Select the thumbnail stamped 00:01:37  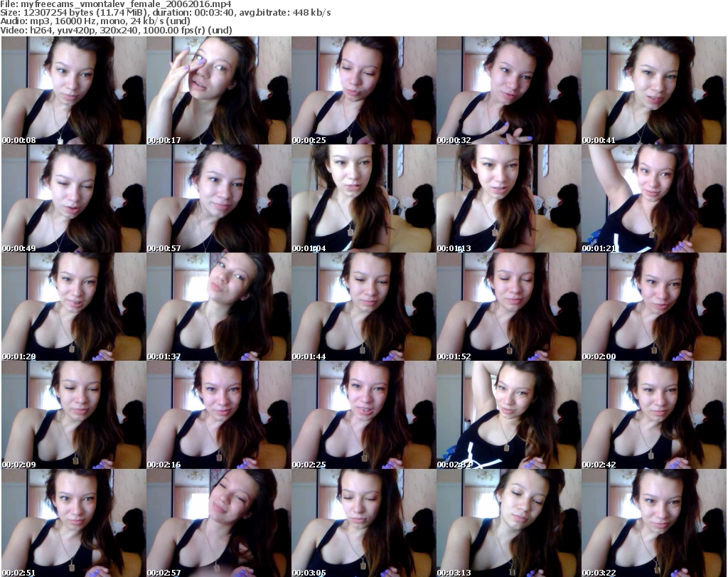click(x=219, y=307)
